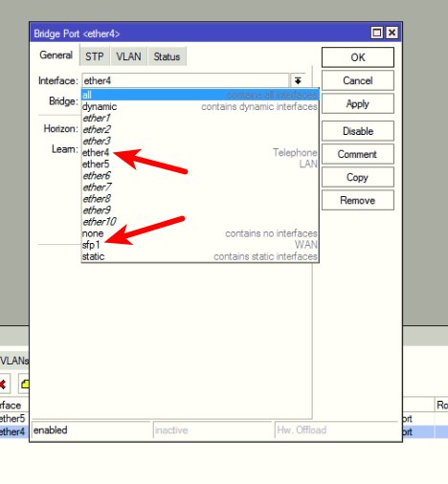Open the STP tab

pyautogui.click(x=95, y=56)
